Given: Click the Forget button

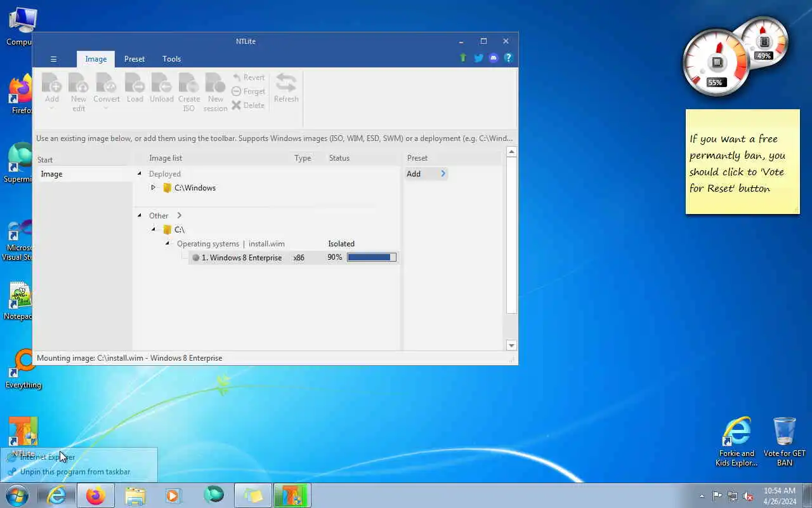Looking at the screenshot, I should (x=248, y=91).
